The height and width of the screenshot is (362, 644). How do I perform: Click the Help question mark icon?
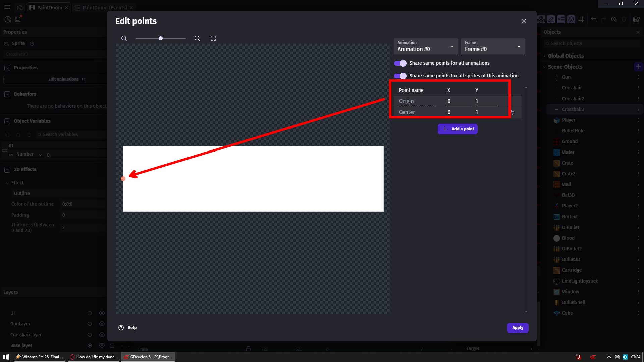(x=121, y=328)
